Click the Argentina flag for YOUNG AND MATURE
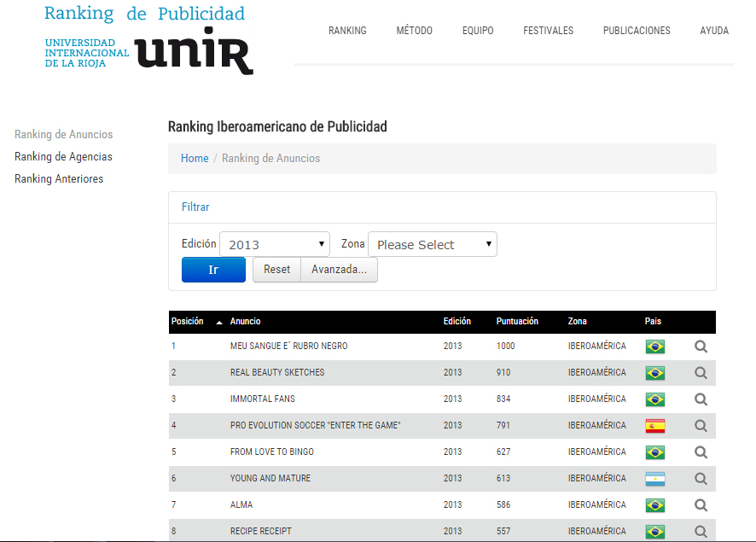This screenshot has width=756, height=542. 654,478
